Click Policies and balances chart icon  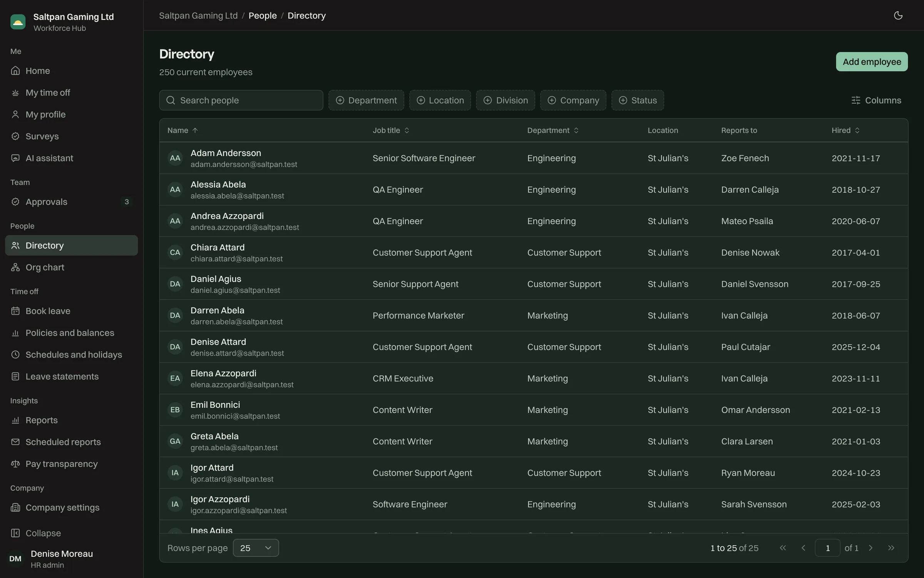15,333
